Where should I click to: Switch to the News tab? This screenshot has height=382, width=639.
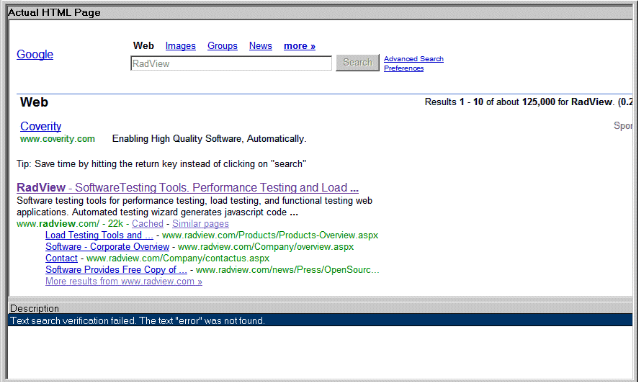[x=260, y=46]
